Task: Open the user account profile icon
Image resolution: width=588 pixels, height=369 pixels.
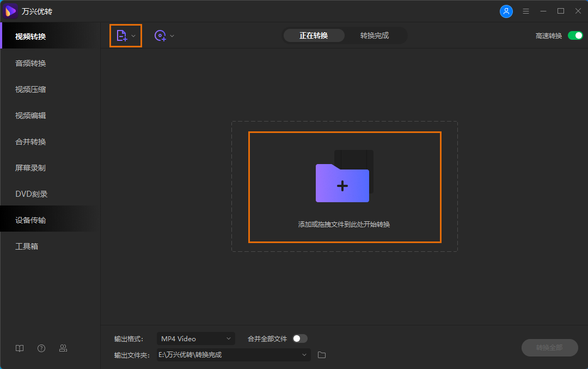Action: coord(506,11)
